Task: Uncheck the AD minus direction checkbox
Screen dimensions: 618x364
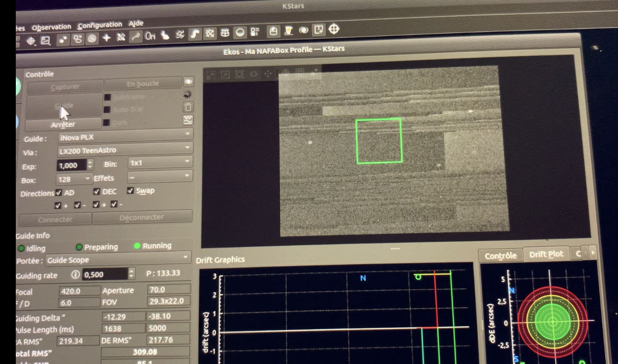Action: [x=77, y=205]
